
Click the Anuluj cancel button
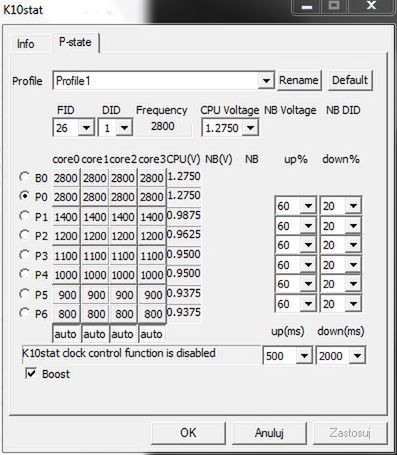pos(269,433)
